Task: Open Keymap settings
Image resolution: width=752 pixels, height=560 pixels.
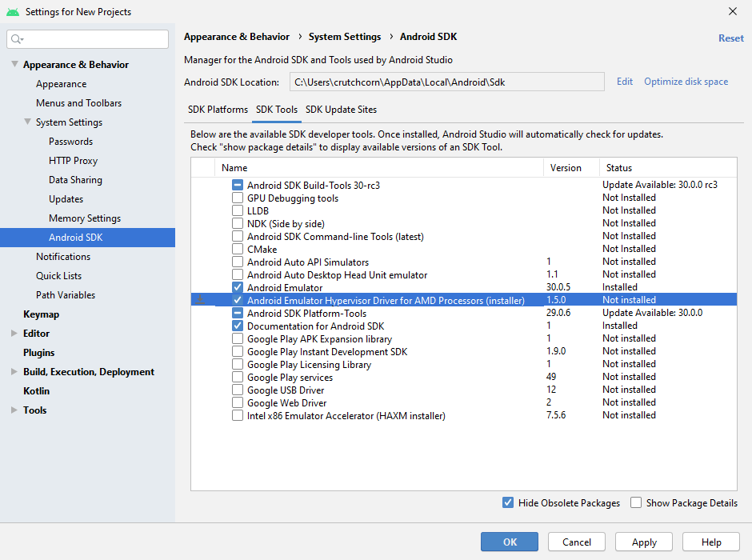Action: coord(42,314)
